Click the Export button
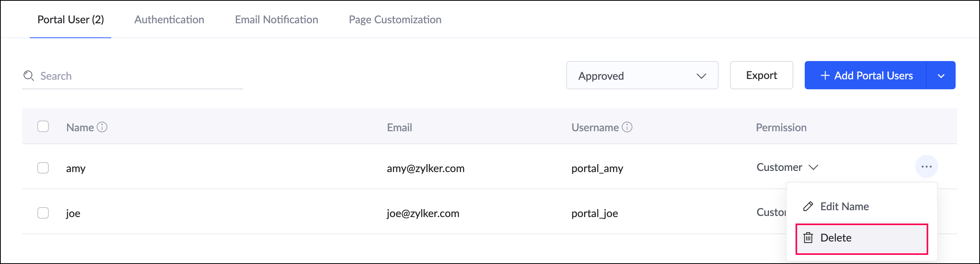The height and width of the screenshot is (264, 980). point(761,76)
